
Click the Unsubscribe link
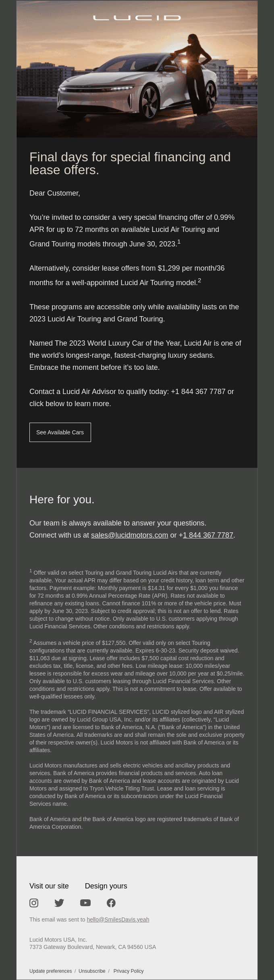coord(92,971)
